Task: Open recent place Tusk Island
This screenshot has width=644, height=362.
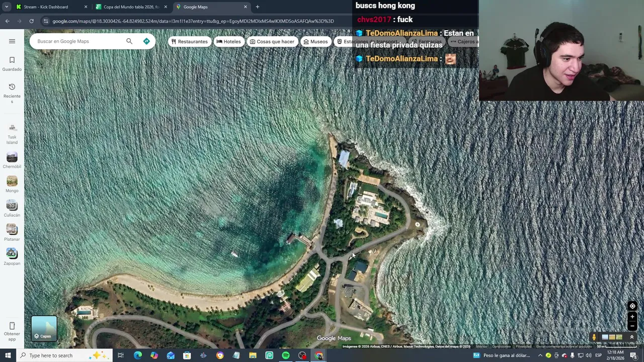Action: click(x=12, y=134)
